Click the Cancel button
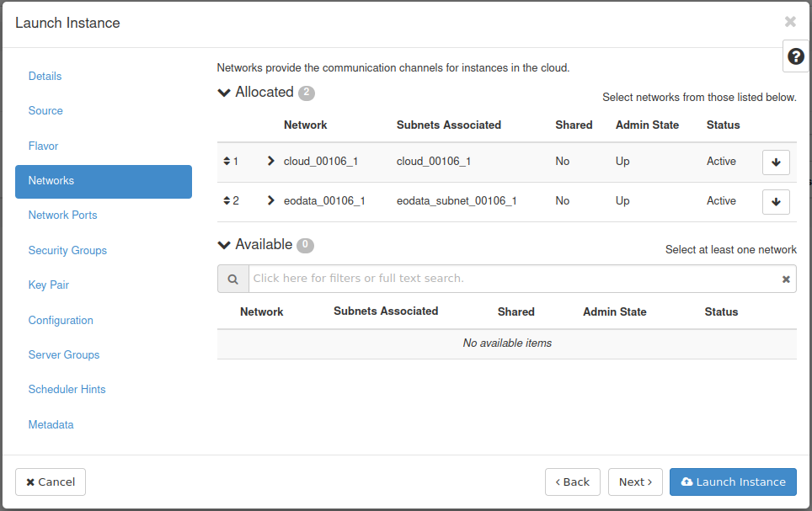Image resolution: width=812 pixels, height=511 pixels. (51, 482)
